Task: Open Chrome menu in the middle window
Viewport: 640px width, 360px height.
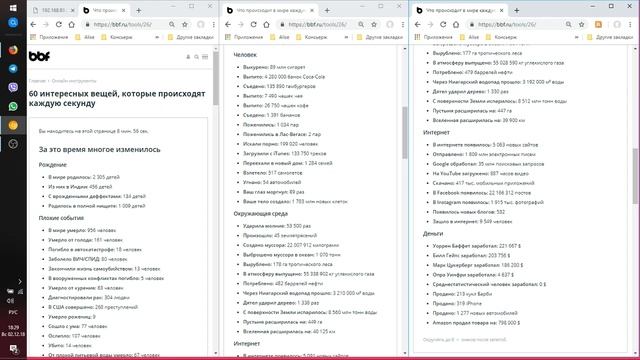Action: click(x=403, y=24)
